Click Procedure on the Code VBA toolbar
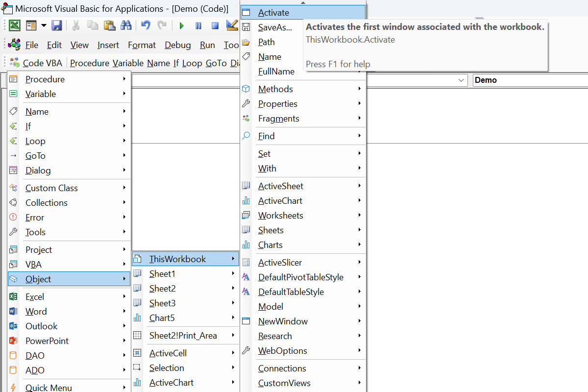Image resolution: width=588 pixels, height=392 pixels. [x=90, y=63]
